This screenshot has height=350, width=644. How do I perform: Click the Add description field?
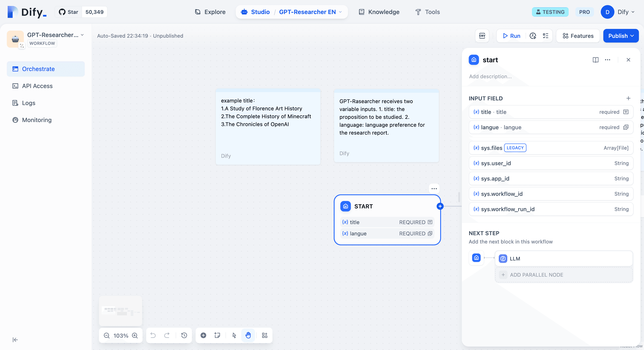pyautogui.click(x=490, y=76)
